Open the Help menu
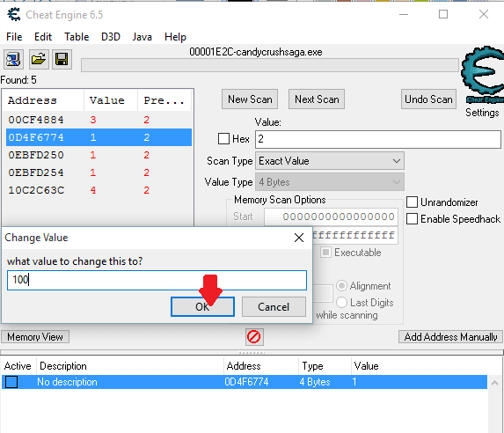Screen dimensions: 504x433 [175, 37]
